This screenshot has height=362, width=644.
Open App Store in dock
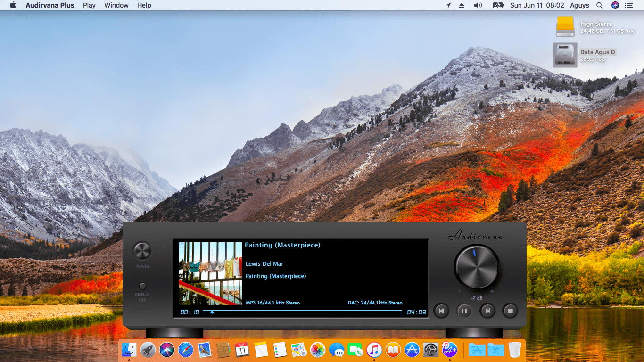pyautogui.click(x=412, y=350)
